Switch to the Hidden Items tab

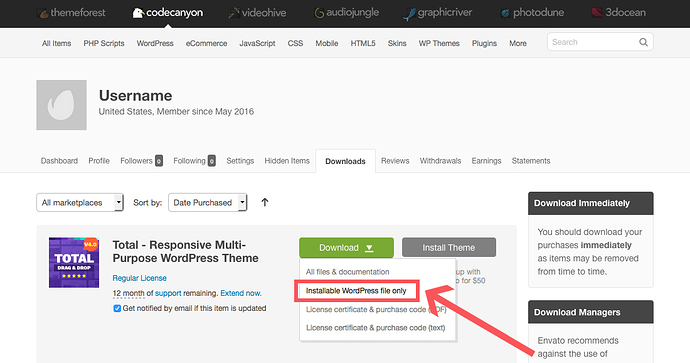coord(287,161)
